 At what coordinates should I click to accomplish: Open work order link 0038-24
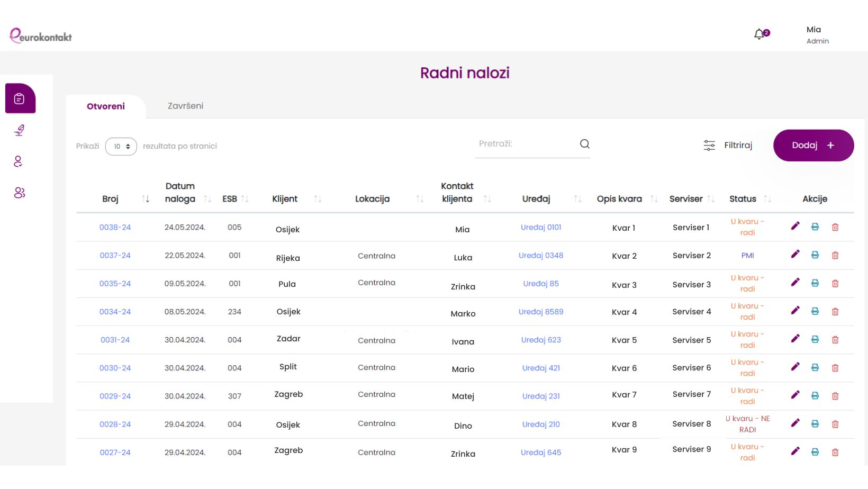coord(115,227)
